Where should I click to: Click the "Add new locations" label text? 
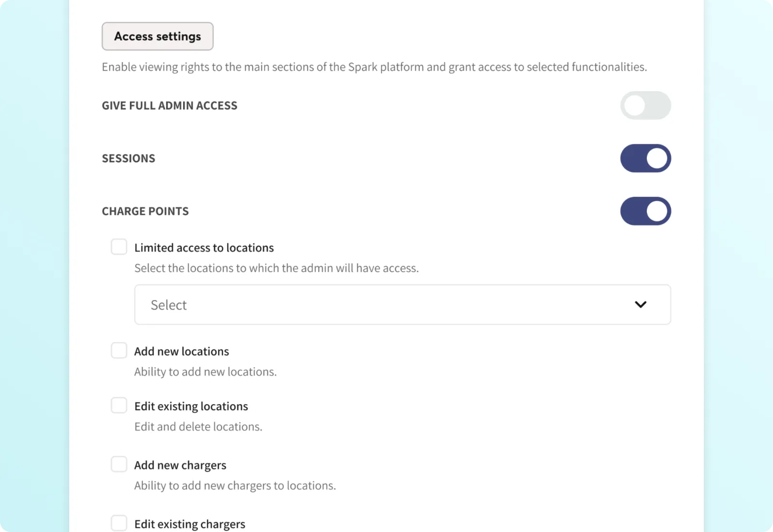pos(182,351)
